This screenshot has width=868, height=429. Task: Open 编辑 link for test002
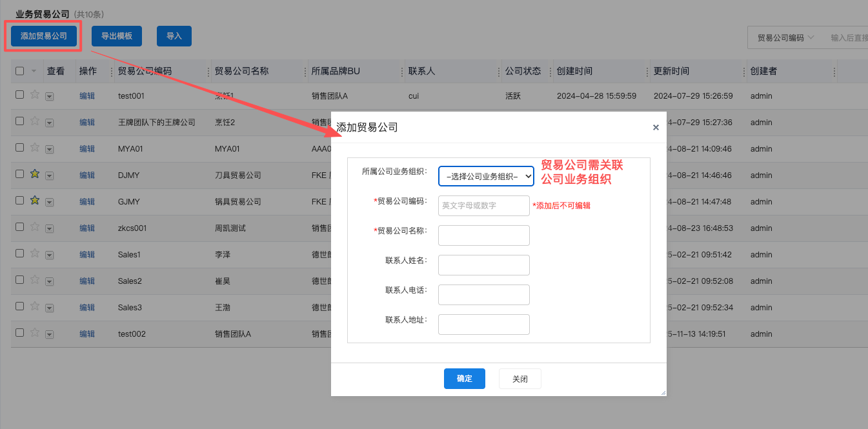[87, 334]
